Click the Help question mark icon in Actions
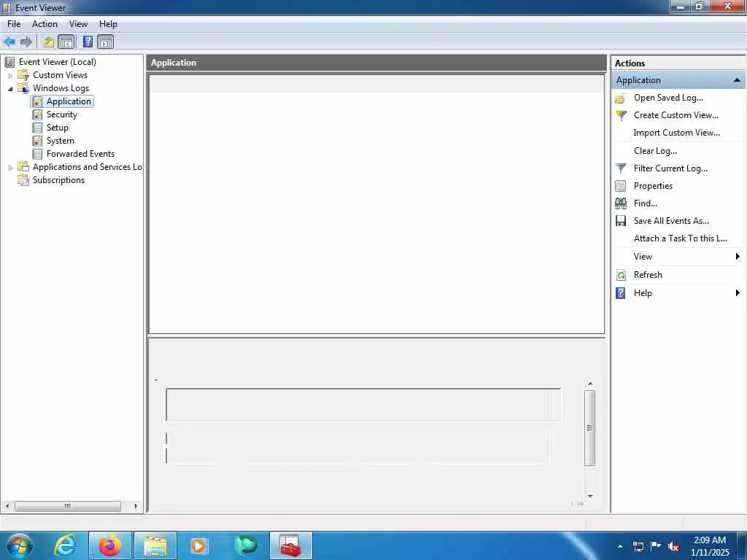The height and width of the screenshot is (560, 747). [620, 293]
